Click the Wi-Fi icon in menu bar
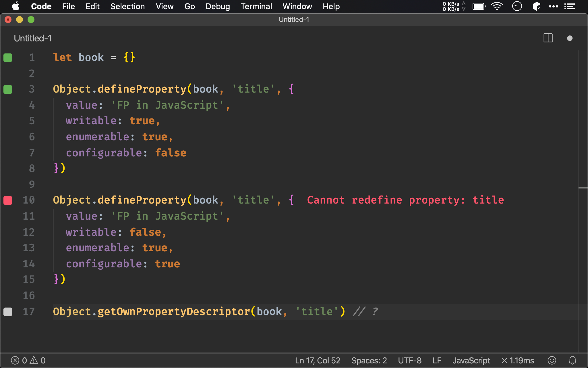 (497, 6)
